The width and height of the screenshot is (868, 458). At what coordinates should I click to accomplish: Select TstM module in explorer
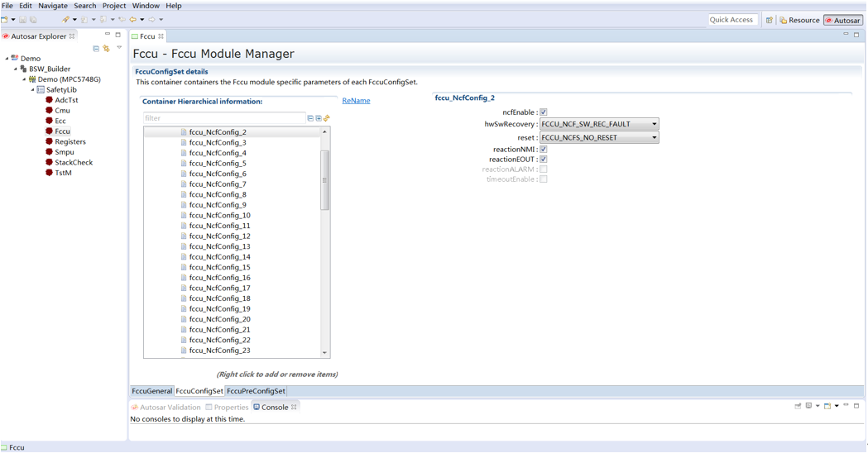pyautogui.click(x=63, y=173)
